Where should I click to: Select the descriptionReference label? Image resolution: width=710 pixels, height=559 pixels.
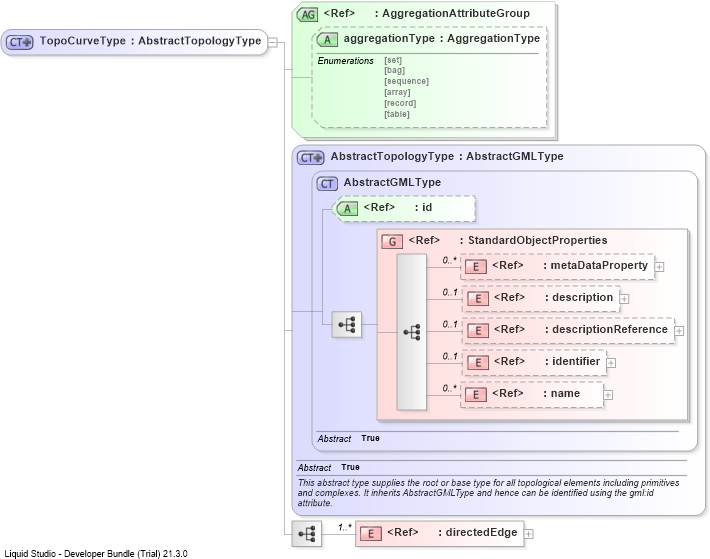point(609,330)
